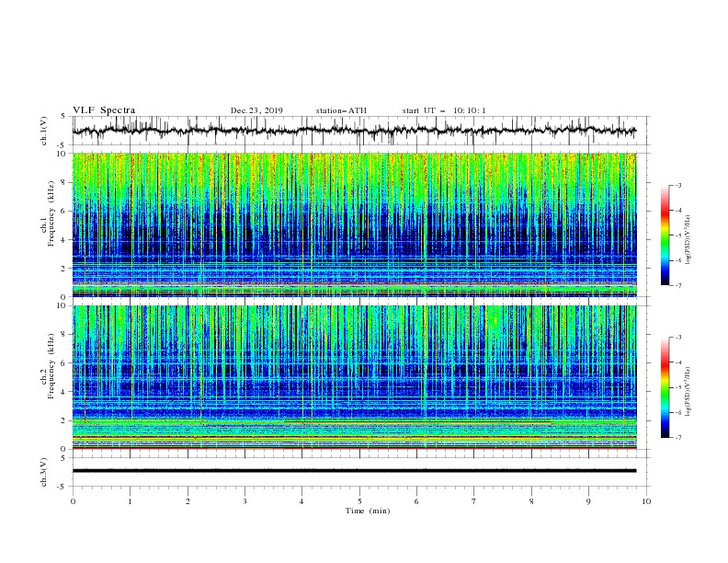728x563 pixels.
Task: Click the time axis tick label "3"
Action: [245, 501]
